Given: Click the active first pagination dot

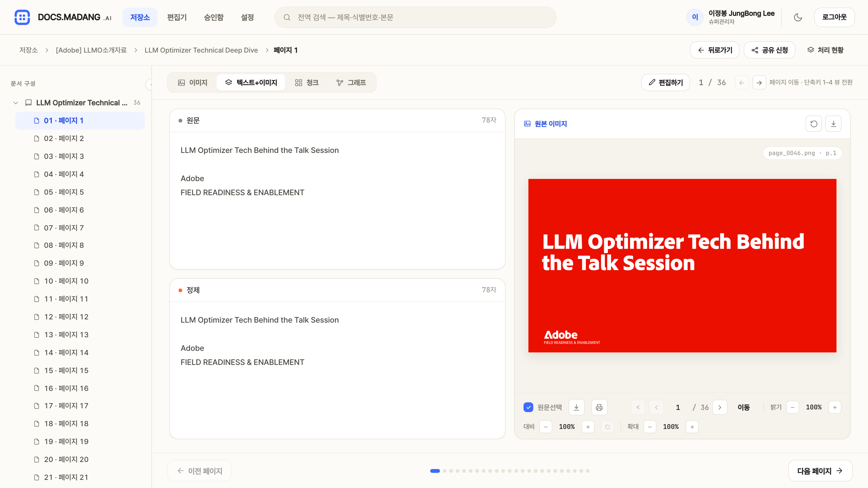Looking at the screenshot, I should (x=435, y=471).
